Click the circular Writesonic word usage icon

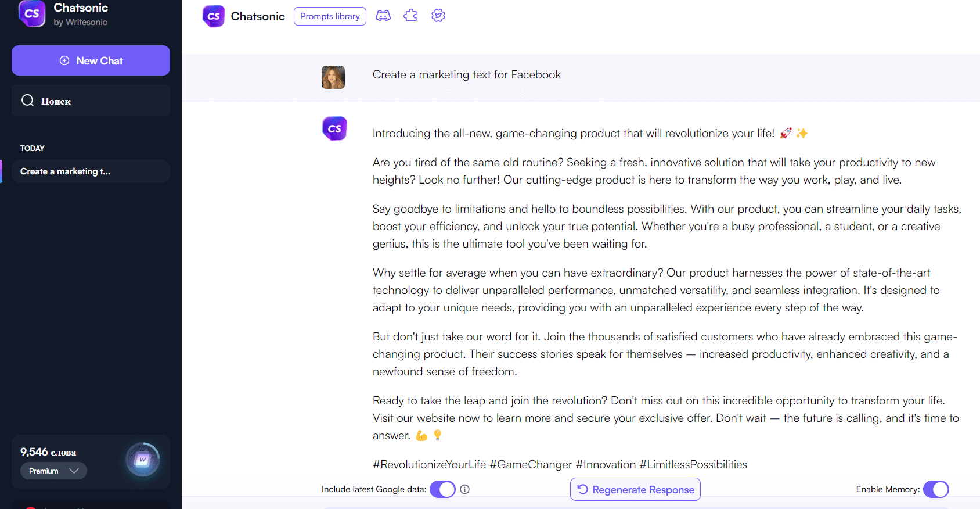[x=143, y=460]
